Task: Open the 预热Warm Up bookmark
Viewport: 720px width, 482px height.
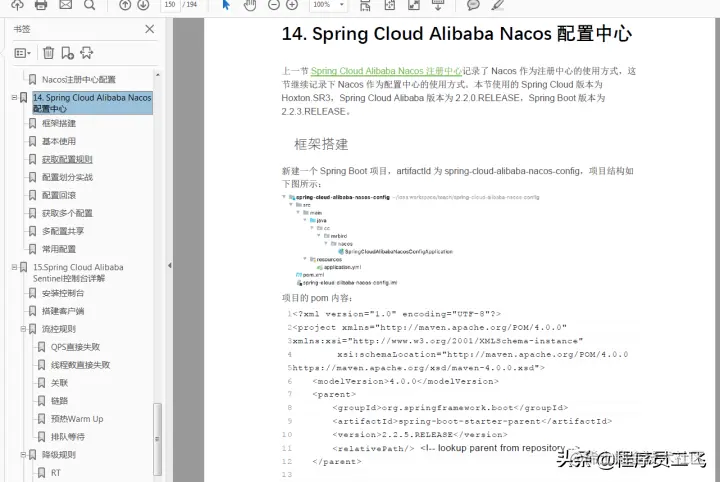Action: (x=77, y=419)
